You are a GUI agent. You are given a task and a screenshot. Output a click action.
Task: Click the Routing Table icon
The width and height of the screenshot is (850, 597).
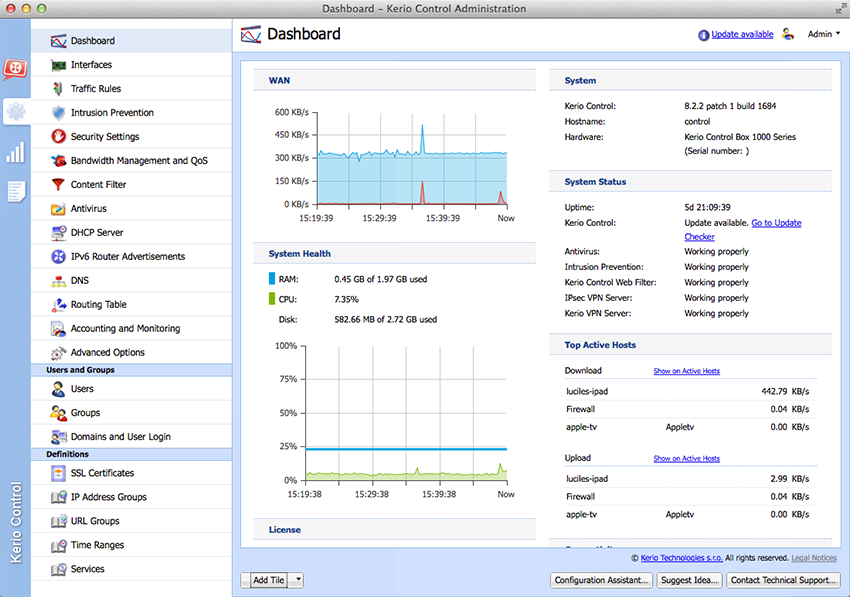58,305
